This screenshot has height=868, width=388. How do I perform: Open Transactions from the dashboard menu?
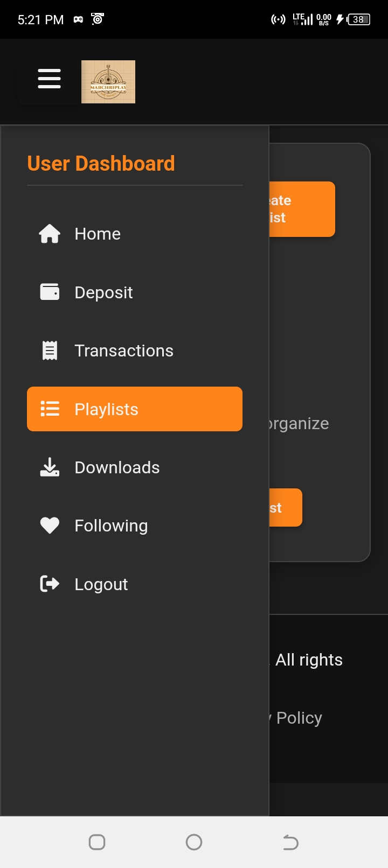pyautogui.click(x=135, y=351)
